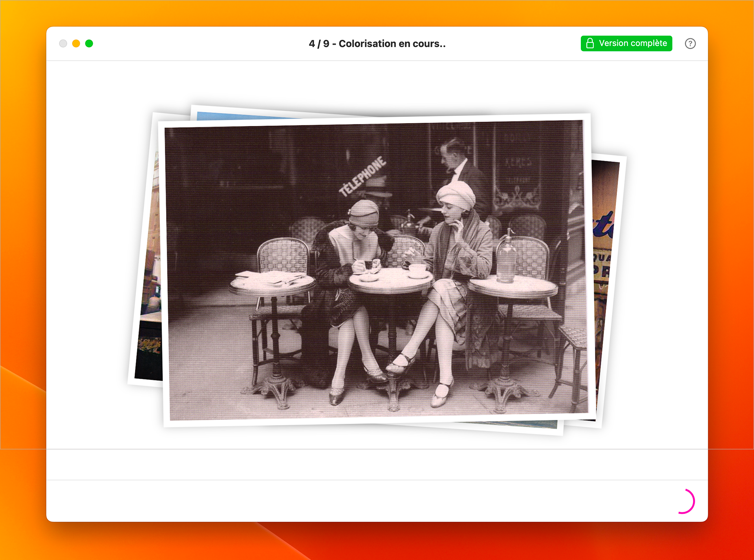Click the yellow minimize traffic light icon
Screen dimensions: 754x560
pyautogui.click(x=76, y=44)
